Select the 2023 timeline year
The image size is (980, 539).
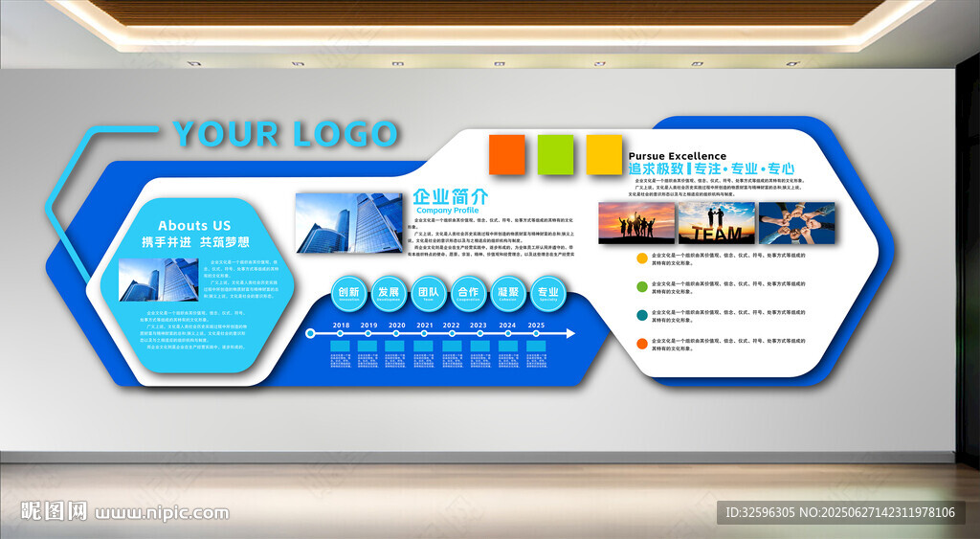pyautogui.click(x=479, y=326)
